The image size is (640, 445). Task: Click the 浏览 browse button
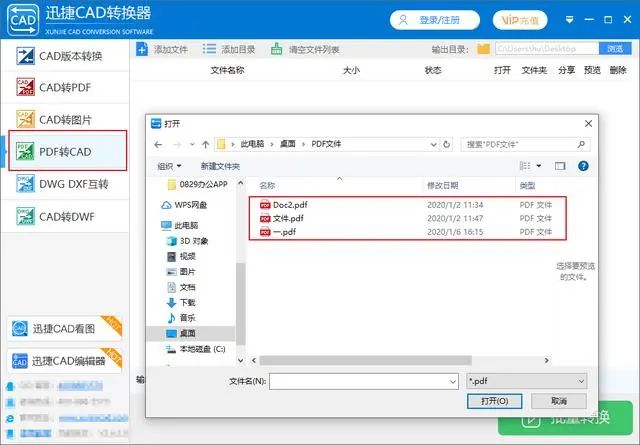tap(615, 49)
